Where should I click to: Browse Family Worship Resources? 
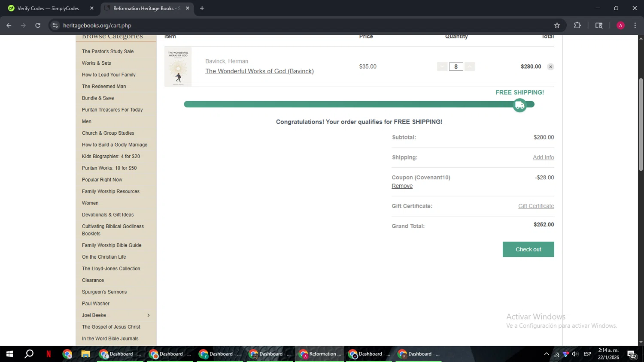(110, 191)
